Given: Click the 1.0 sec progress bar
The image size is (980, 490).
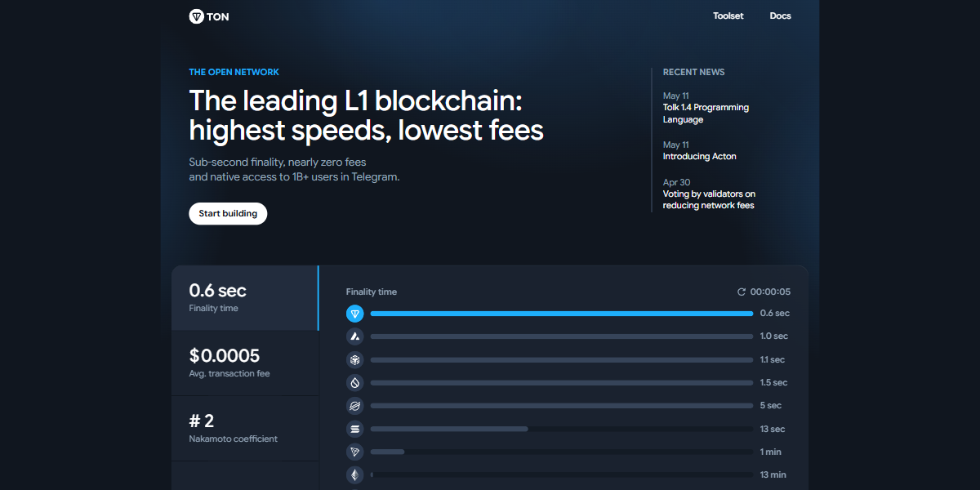Looking at the screenshot, I should [562, 336].
